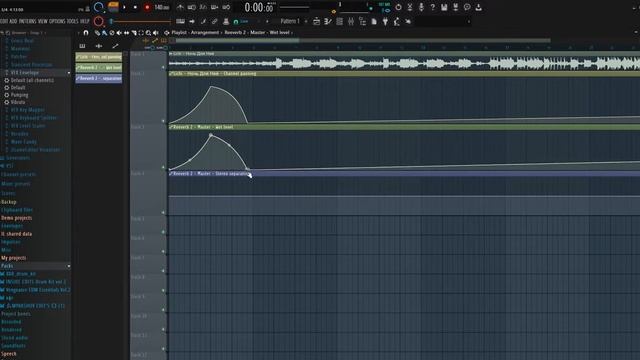Open the channel rack icon

click(x=339, y=21)
